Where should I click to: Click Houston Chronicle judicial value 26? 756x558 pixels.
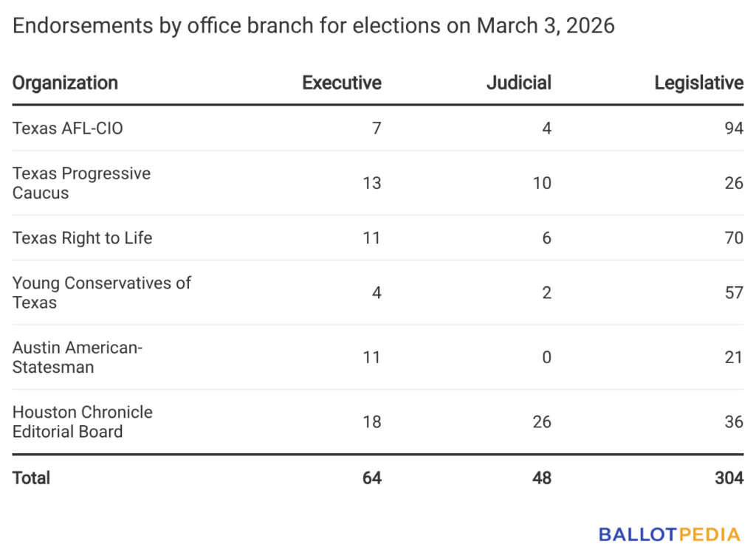coord(542,422)
